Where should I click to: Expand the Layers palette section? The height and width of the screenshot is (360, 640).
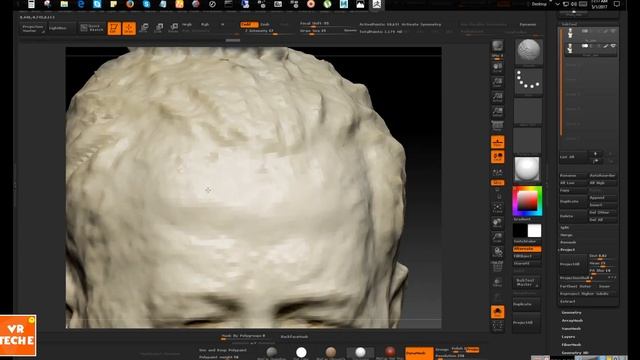point(569,337)
